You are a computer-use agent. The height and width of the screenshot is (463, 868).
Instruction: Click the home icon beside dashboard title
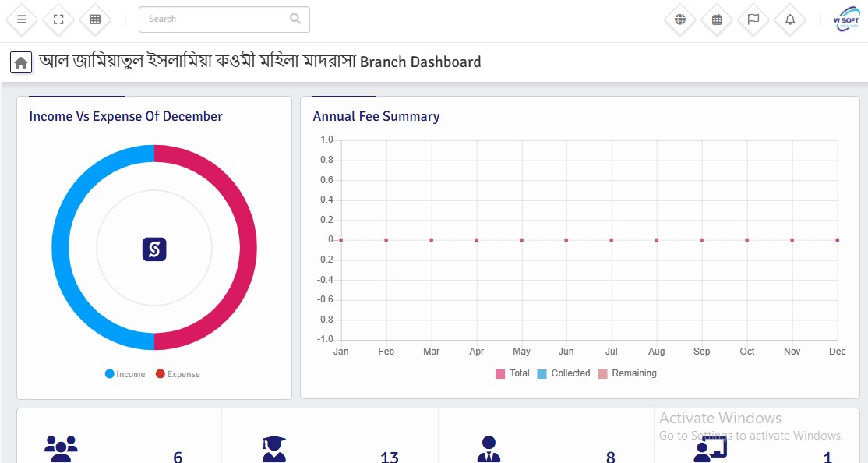point(21,62)
